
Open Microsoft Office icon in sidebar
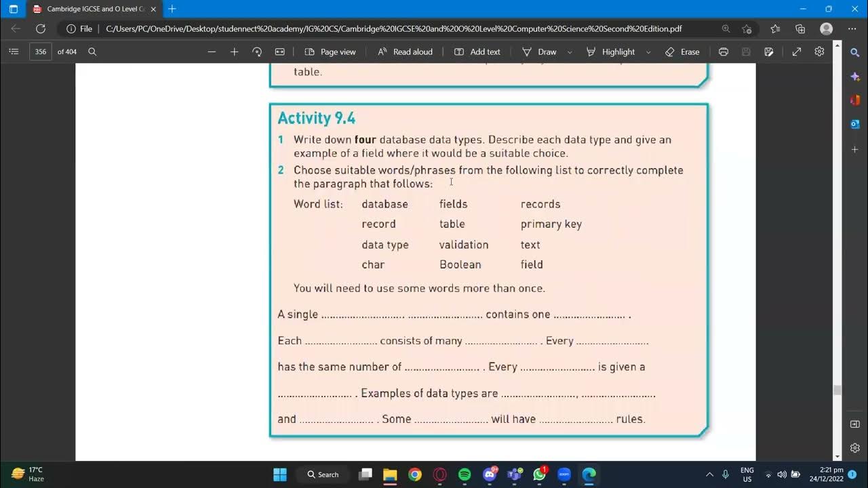coord(855,100)
